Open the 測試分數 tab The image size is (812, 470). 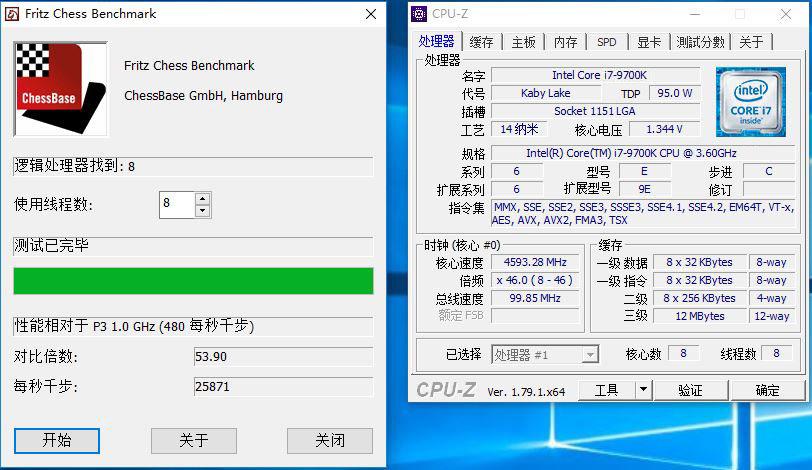[700, 42]
